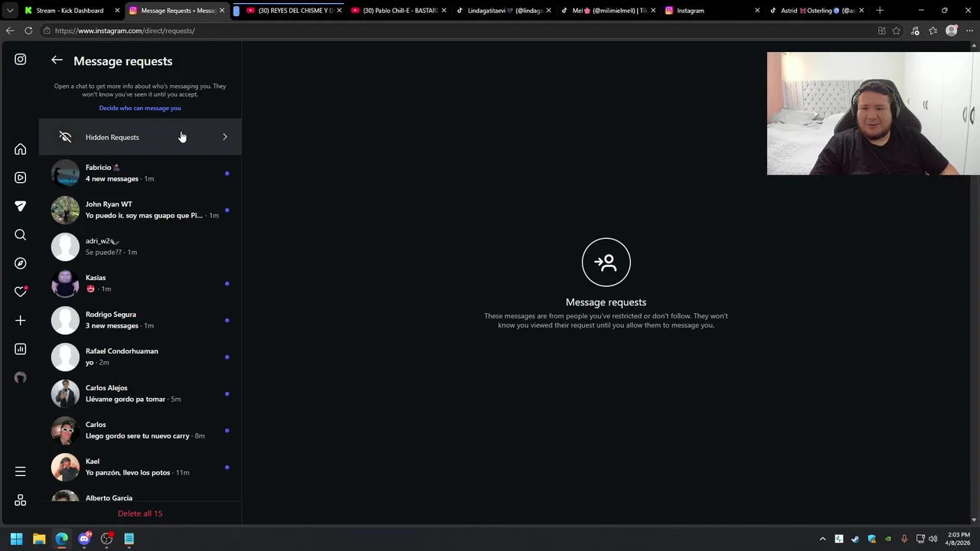Switch to Lindagatitaevi TikTok tab
980x551 pixels.
point(504,11)
